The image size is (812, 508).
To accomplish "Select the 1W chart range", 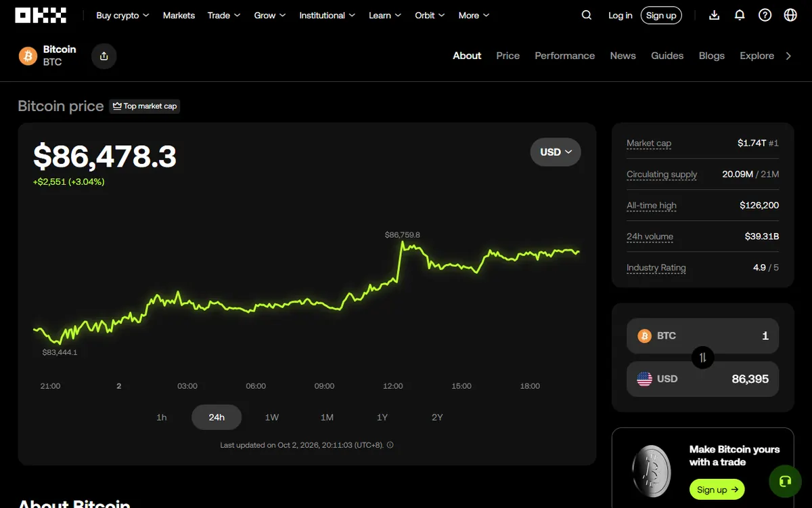I will [x=271, y=417].
